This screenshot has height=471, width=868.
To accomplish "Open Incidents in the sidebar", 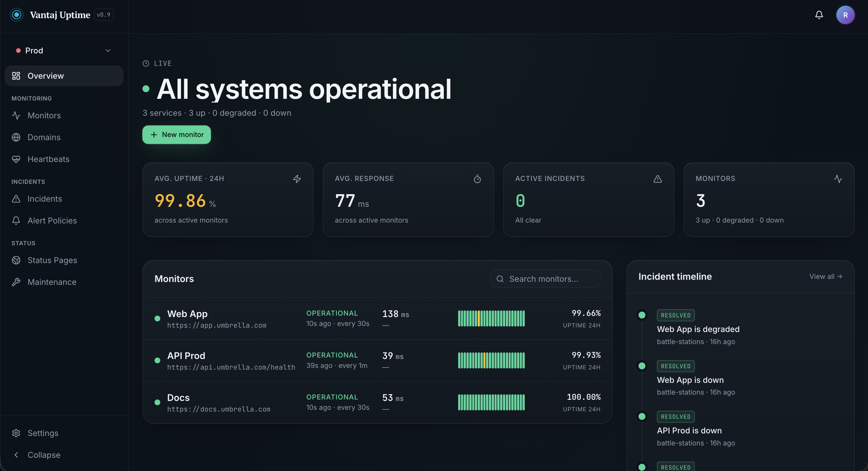I will pos(64,199).
